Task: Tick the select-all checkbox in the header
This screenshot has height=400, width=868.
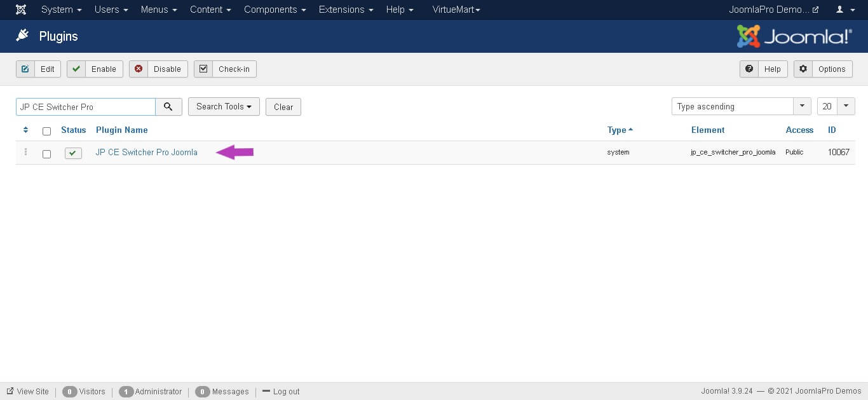Action: [x=46, y=131]
